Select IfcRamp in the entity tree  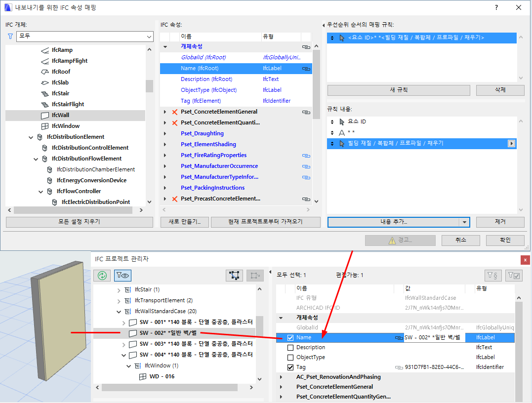[x=62, y=50]
